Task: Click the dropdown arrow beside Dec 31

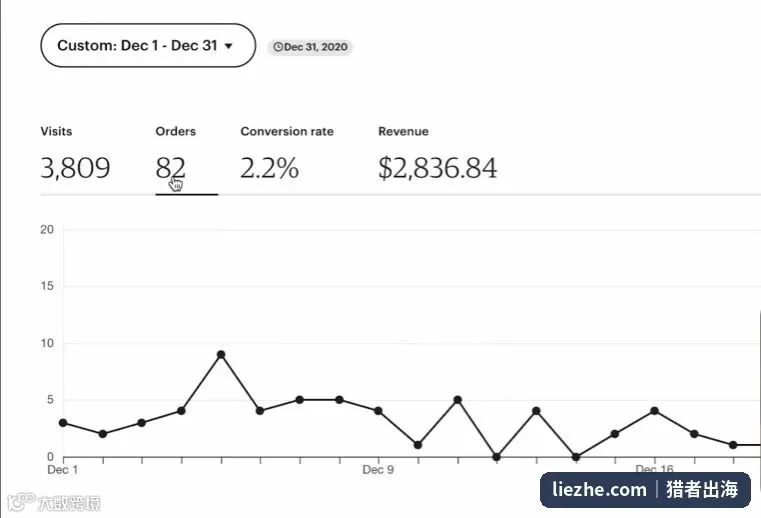Action: (x=229, y=46)
